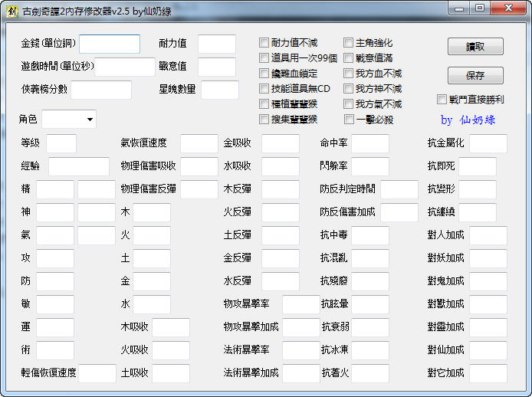Tick the 主角強化 option

click(x=349, y=43)
